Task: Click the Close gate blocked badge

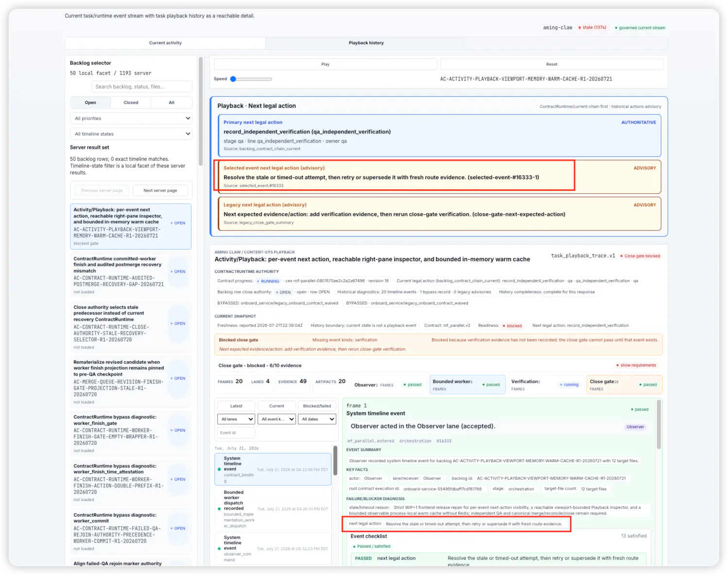Action: [x=640, y=256]
